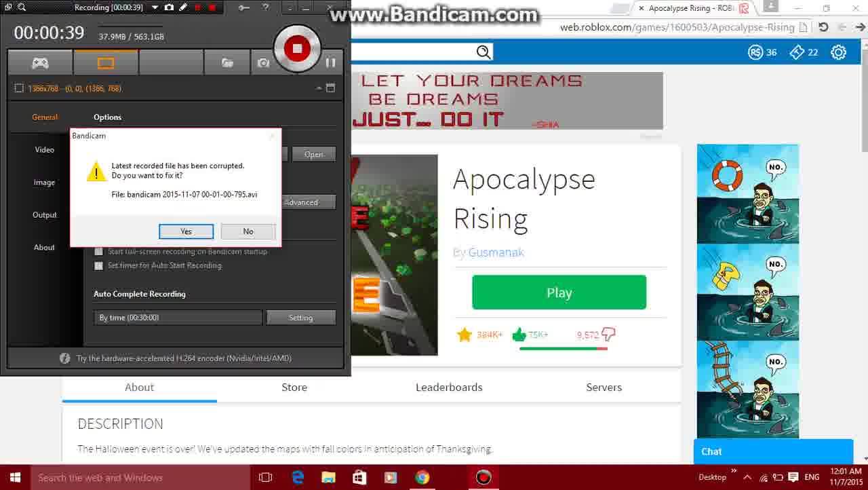Reload the page in the browser
This screenshot has height=490, width=868.
click(x=823, y=27)
